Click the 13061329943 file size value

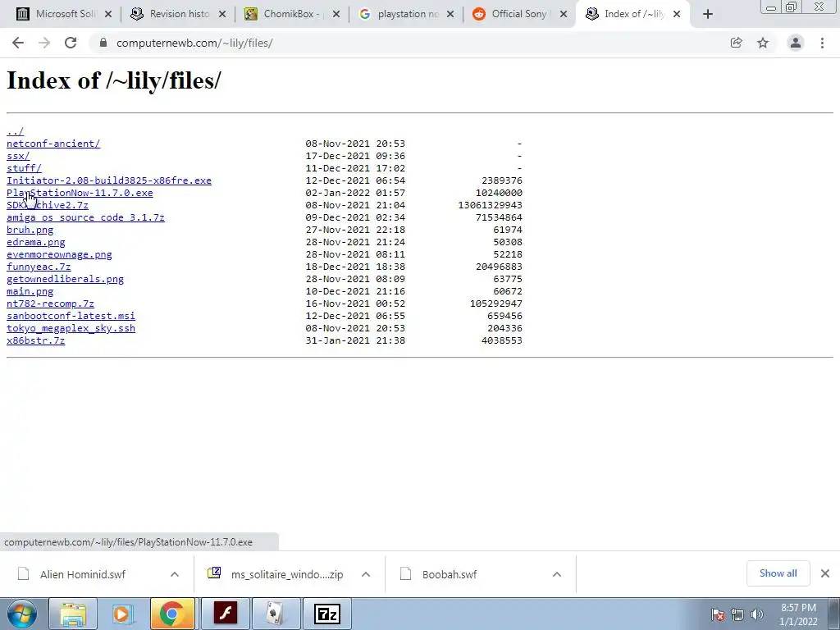(490, 205)
